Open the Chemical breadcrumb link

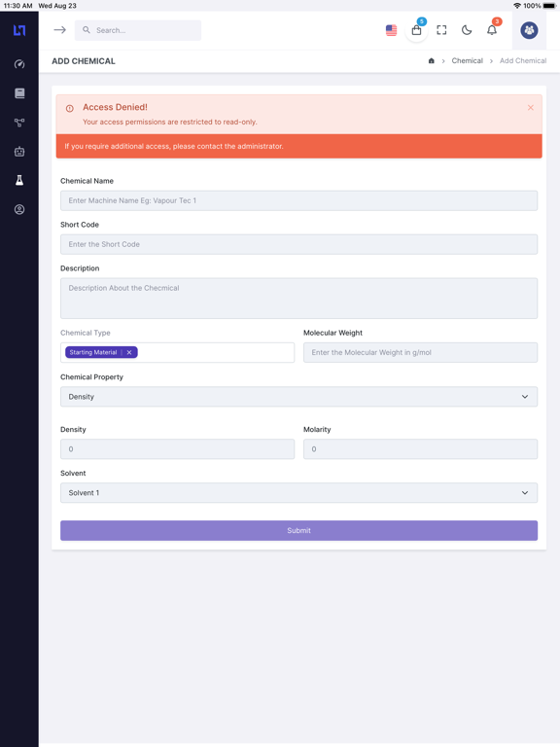(x=467, y=60)
